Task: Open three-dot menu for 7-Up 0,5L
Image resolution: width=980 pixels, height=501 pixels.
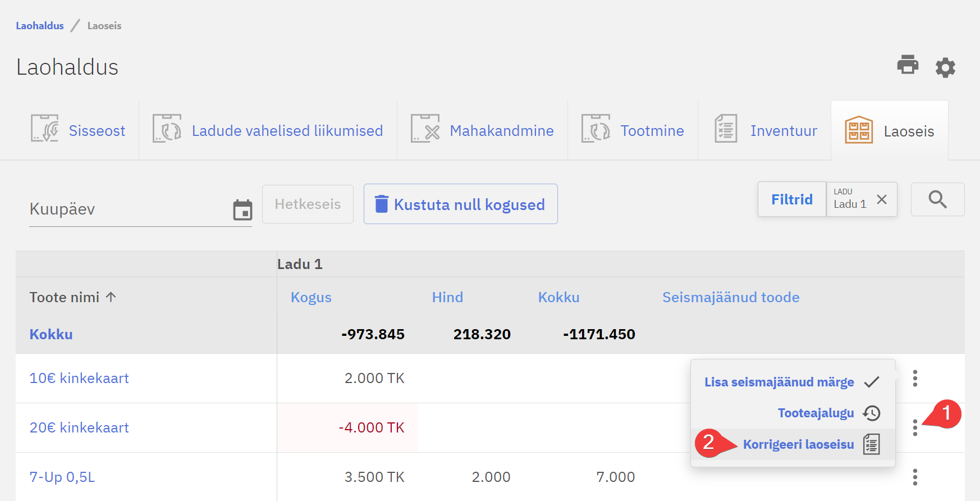Action: (x=915, y=477)
